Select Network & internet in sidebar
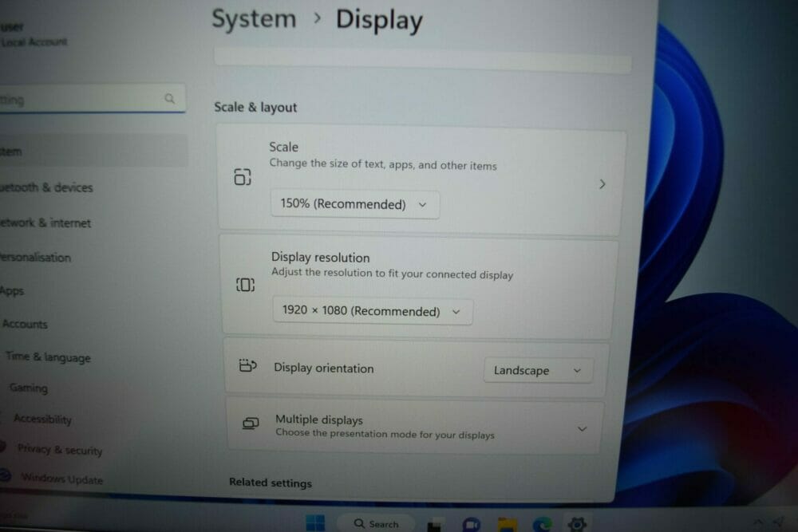 45,223
